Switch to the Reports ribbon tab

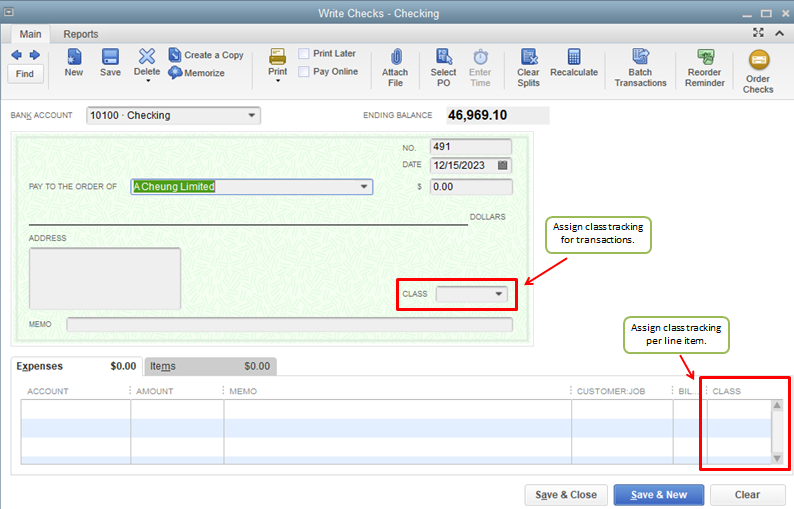pos(81,34)
